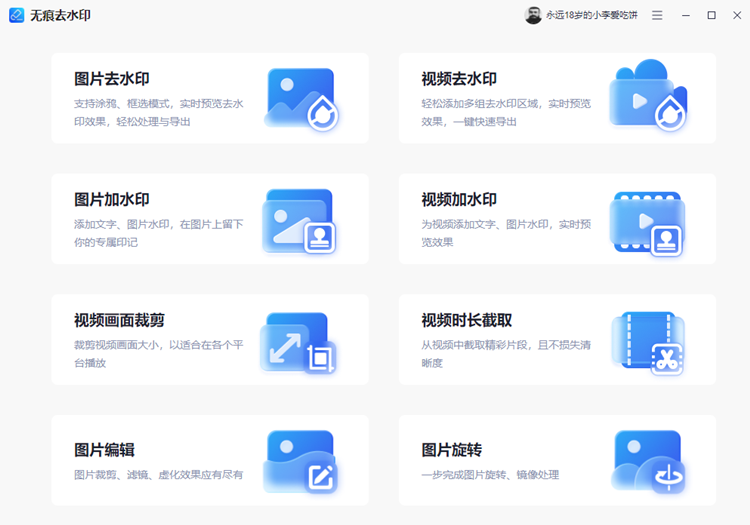Click description 图片裁剪、滤镜、虚化效果应有尽有
This screenshot has height=525, width=750.
pos(158,475)
